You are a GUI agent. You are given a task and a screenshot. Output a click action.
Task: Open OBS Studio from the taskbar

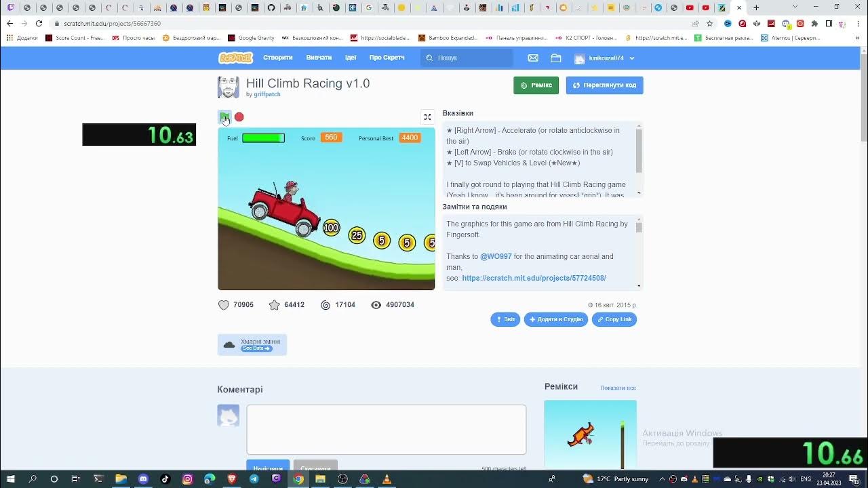click(x=342, y=479)
